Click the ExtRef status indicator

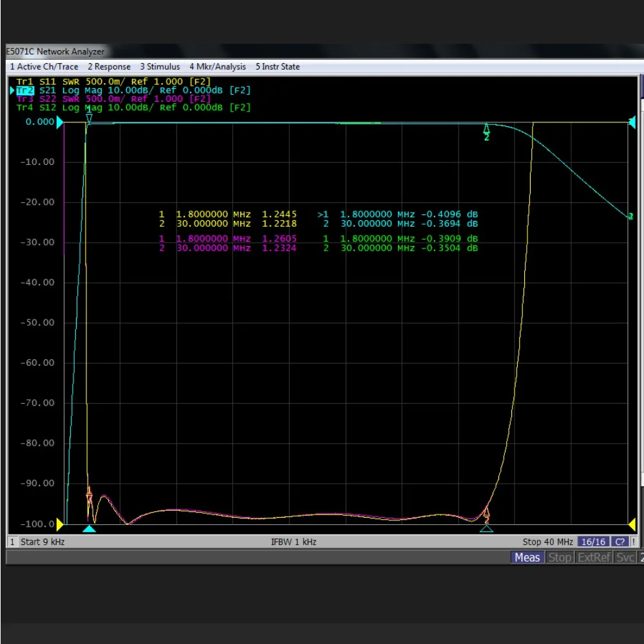[x=594, y=557]
